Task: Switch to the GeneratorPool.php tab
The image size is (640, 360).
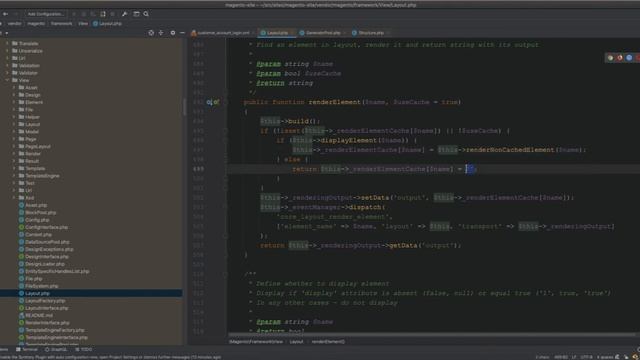Action: click(x=322, y=33)
